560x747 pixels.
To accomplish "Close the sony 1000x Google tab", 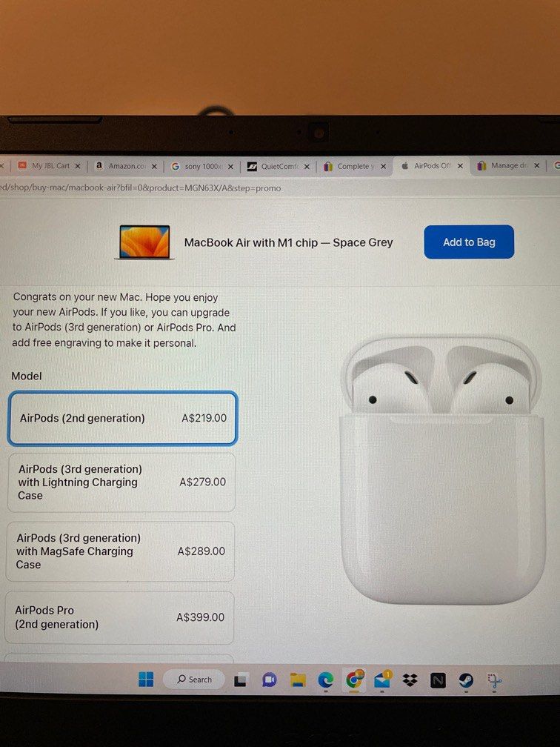I will [x=230, y=167].
